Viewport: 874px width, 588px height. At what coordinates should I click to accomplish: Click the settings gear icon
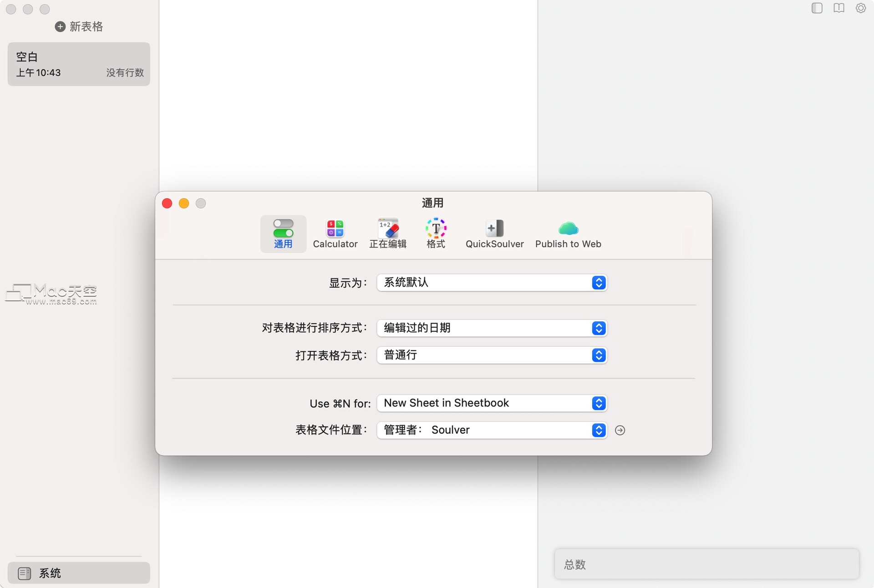(x=860, y=8)
